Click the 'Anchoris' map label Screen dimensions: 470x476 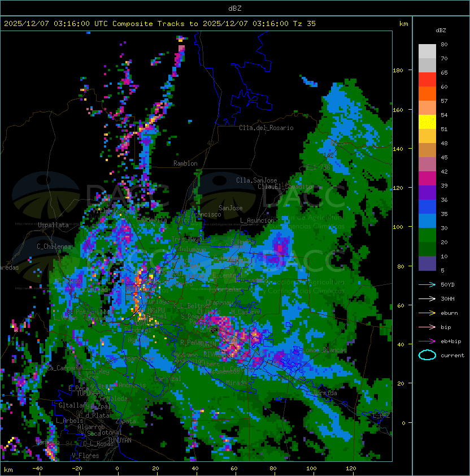[x=132, y=385]
